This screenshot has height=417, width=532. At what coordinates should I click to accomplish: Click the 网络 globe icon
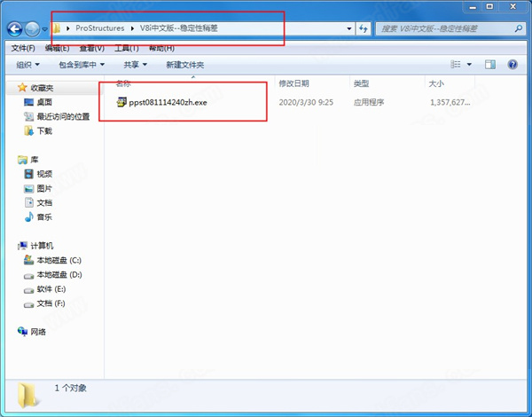tap(22, 332)
